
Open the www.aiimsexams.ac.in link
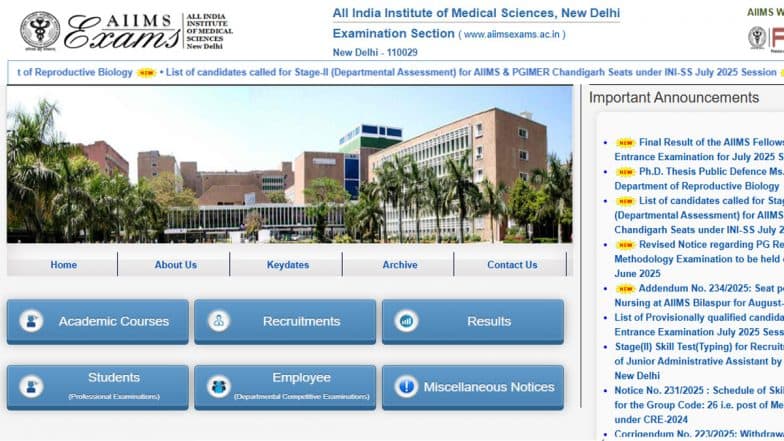click(x=512, y=34)
